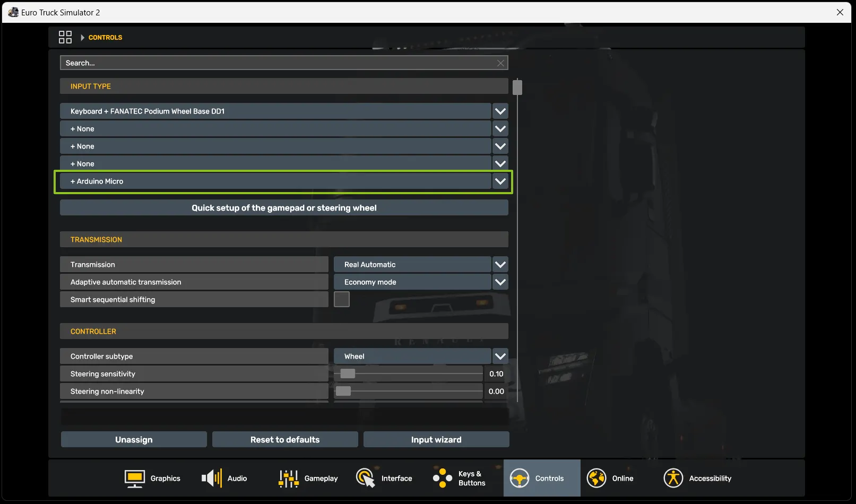The width and height of the screenshot is (856, 504).
Task: Switch to the Graphics tab
Action: pos(152,479)
